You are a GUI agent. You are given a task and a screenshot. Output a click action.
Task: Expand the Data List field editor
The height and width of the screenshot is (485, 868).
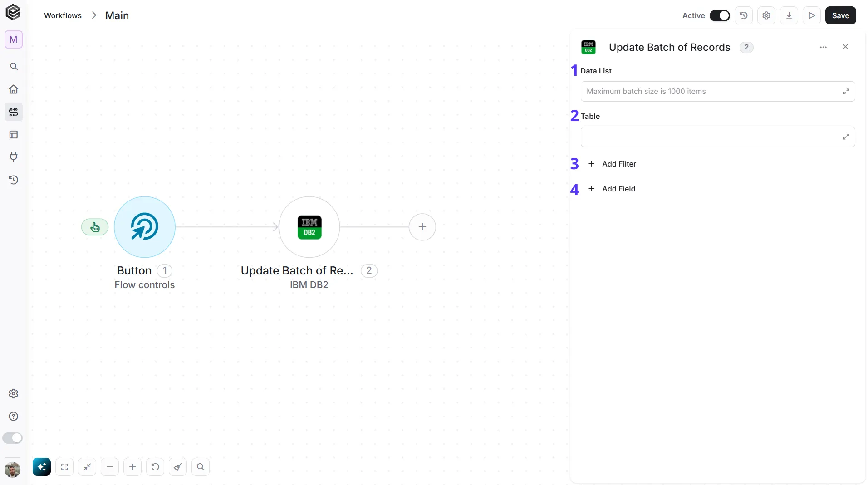pos(846,92)
